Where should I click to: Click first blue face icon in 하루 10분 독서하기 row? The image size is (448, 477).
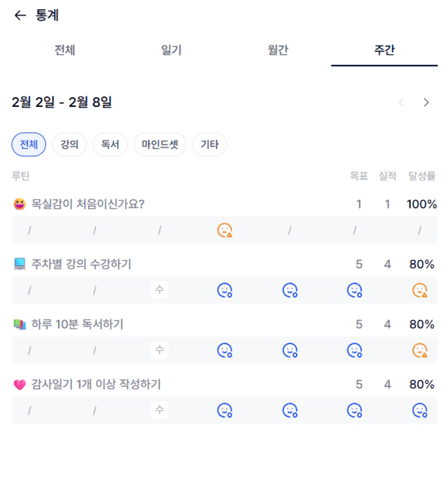[x=224, y=351]
